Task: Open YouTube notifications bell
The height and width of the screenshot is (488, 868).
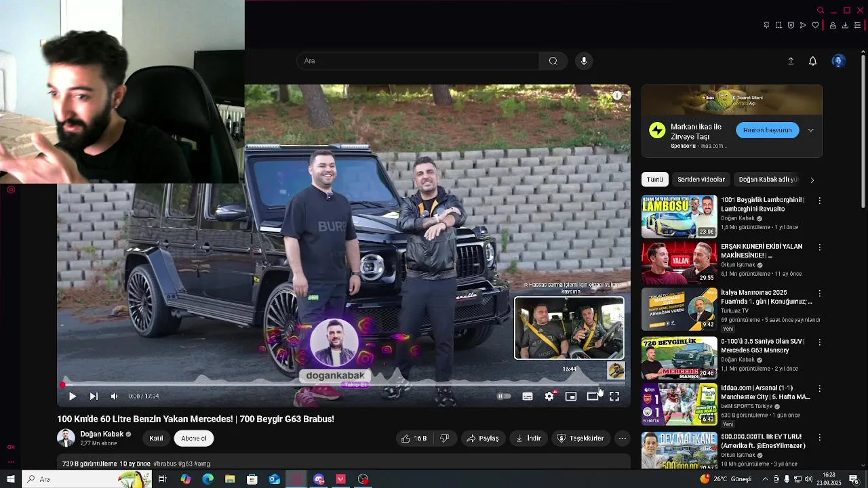Action: 812,61
